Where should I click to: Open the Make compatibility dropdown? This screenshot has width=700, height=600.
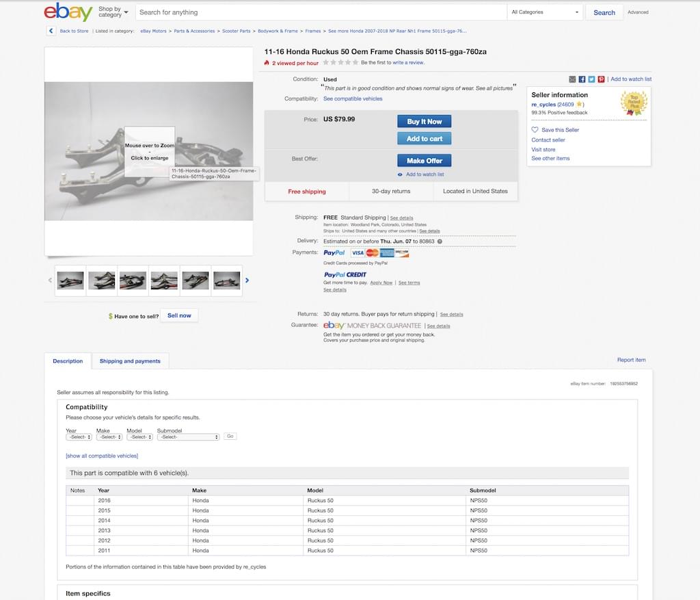click(109, 437)
